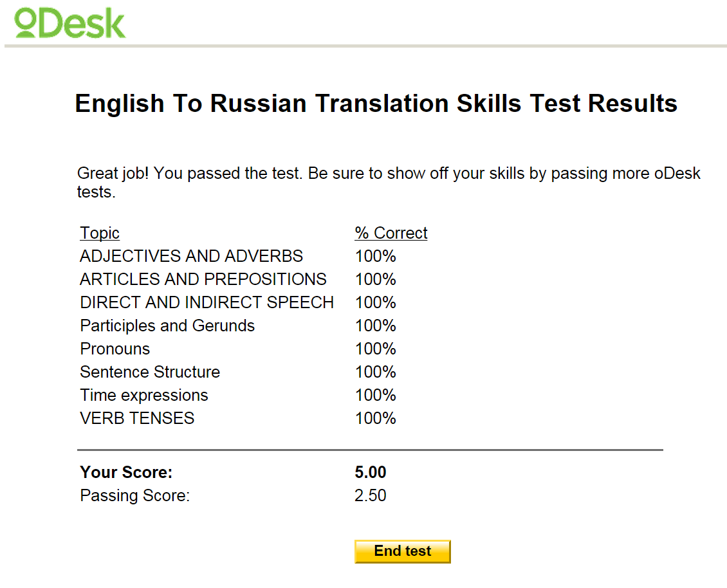Click the test results page title
This screenshot has height=588, width=727.
(x=376, y=104)
